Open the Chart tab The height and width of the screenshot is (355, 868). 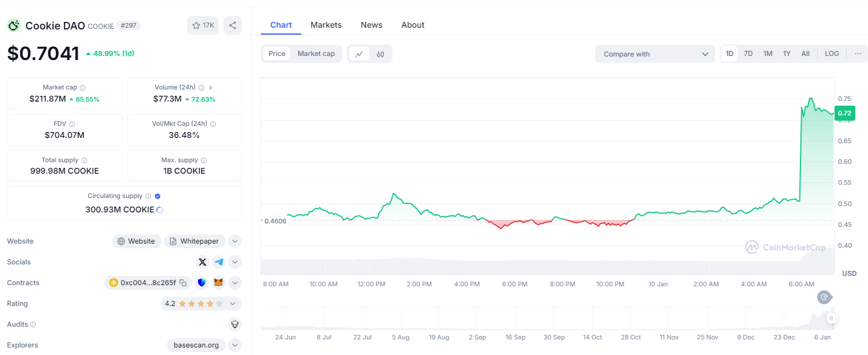281,25
